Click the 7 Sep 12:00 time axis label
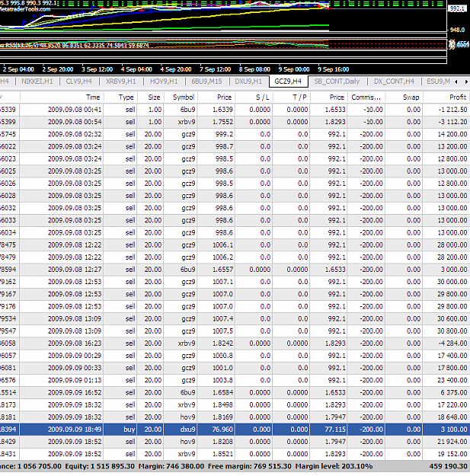Screen dimensions: 470x476 coord(216,69)
